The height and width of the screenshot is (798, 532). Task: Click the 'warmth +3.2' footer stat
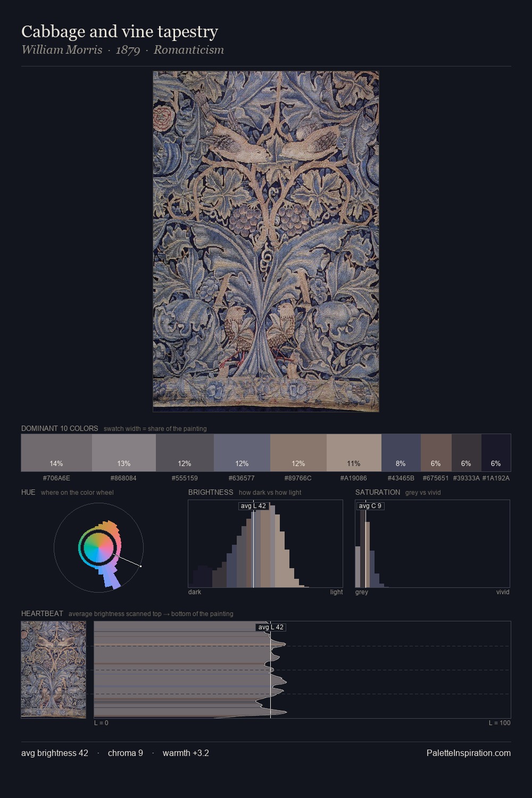click(x=186, y=753)
